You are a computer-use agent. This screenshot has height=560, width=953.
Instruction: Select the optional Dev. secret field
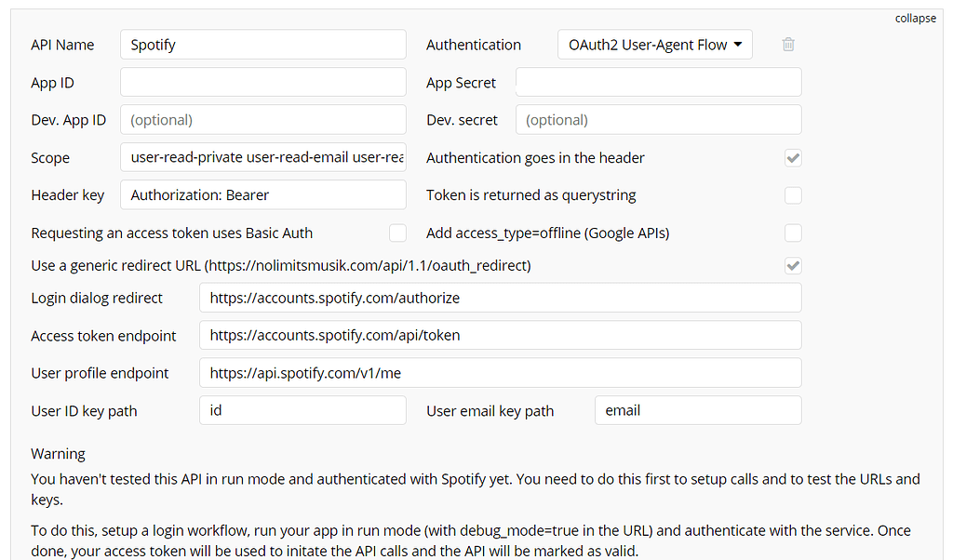pos(658,119)
